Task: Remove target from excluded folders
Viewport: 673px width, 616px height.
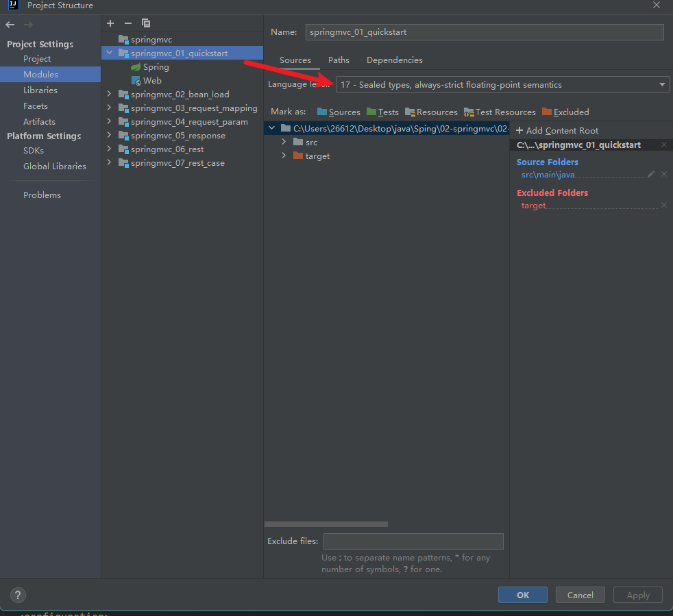Action: 664,205
